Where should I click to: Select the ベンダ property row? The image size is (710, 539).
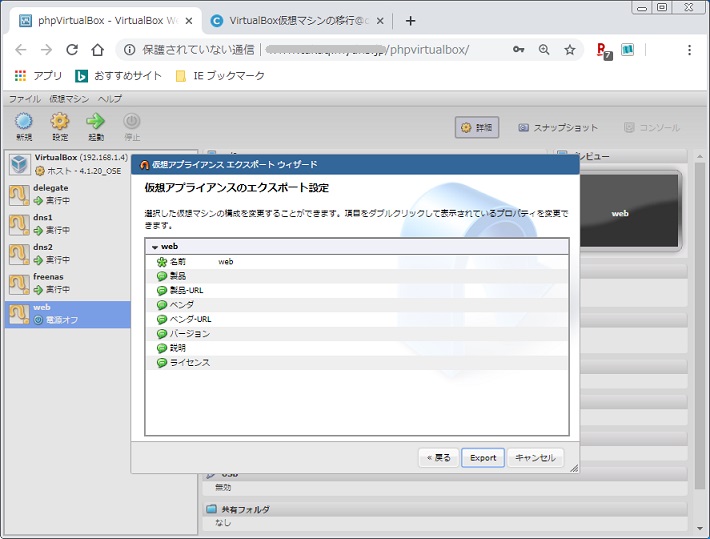tap(357, 305)
